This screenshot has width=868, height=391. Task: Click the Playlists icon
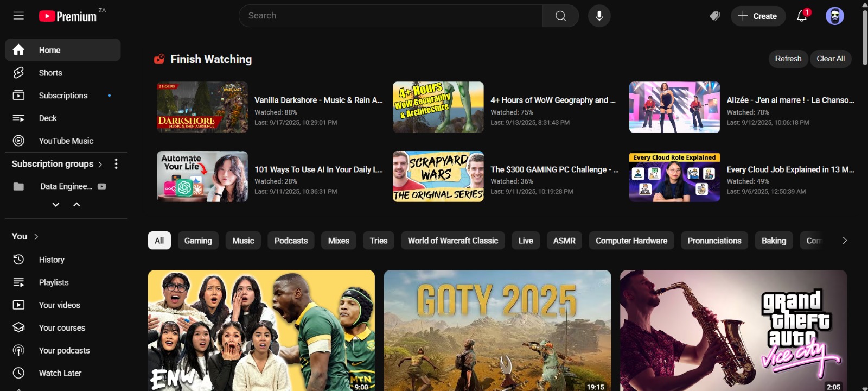point(18,282)
